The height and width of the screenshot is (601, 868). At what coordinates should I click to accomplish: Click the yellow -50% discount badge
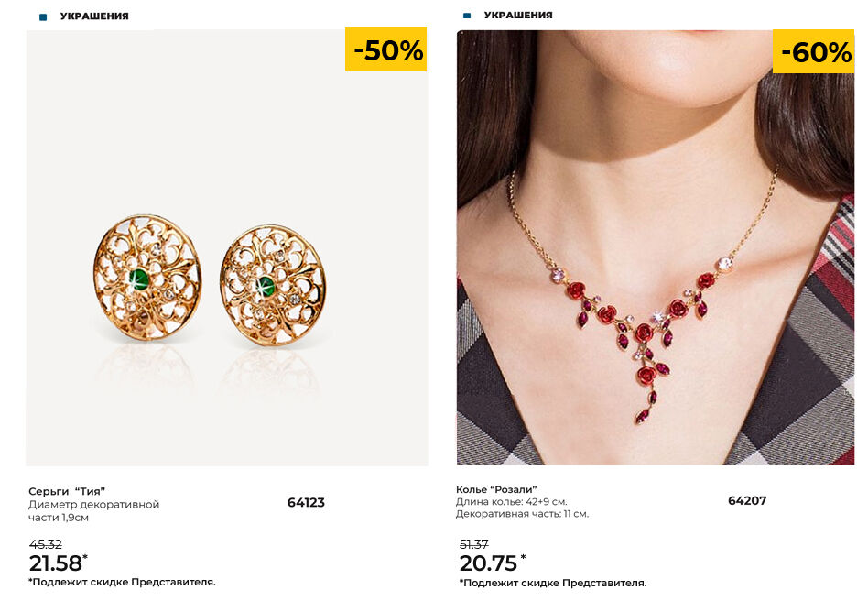click(x=385, y=50)
